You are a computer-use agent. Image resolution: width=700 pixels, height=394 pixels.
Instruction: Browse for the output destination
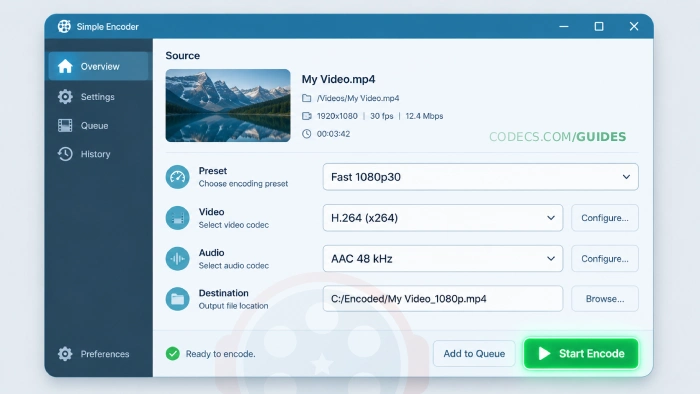(x=605, y=299)
